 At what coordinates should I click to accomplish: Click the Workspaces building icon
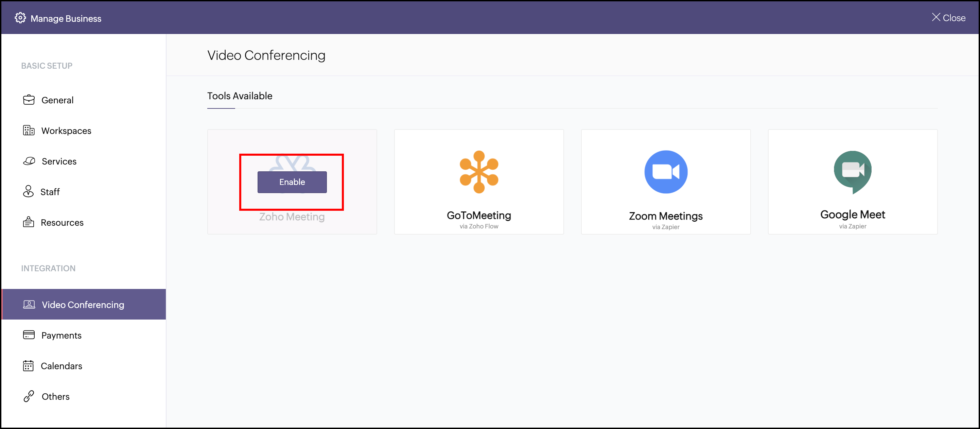click(x=29, y=130)
